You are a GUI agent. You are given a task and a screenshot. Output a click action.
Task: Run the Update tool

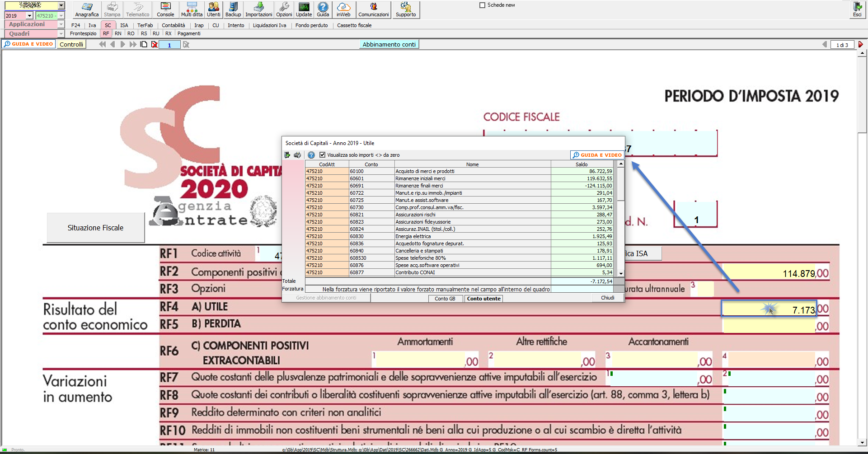click(304, 9)
